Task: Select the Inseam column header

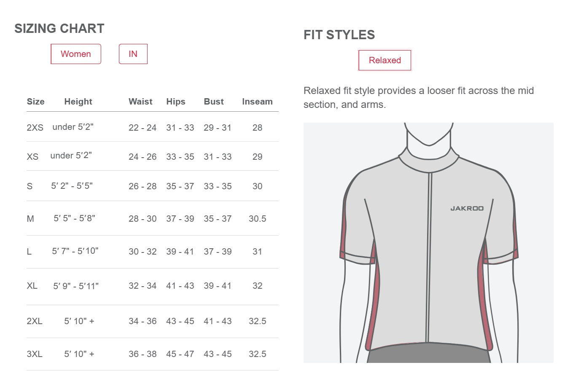Action: (x=257, y=102)
